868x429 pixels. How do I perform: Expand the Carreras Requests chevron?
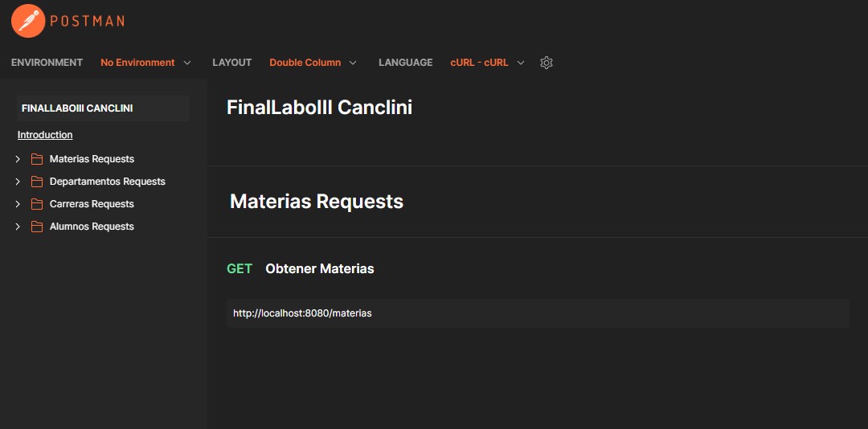(18, 204)
